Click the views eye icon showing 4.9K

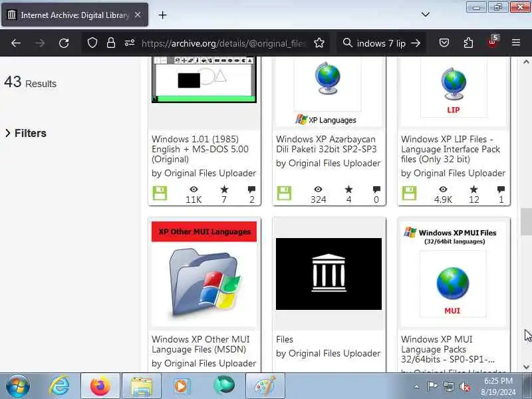coord(443,190)
